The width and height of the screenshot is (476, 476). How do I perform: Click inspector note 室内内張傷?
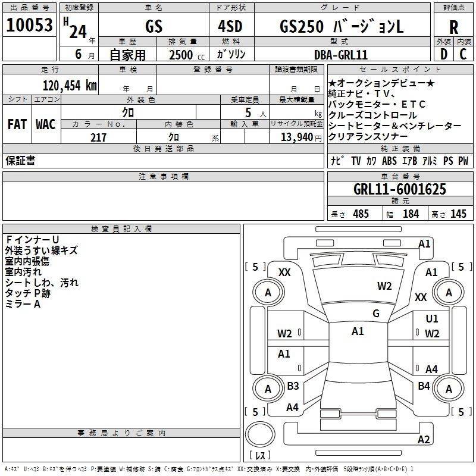[x=27, y=261]
